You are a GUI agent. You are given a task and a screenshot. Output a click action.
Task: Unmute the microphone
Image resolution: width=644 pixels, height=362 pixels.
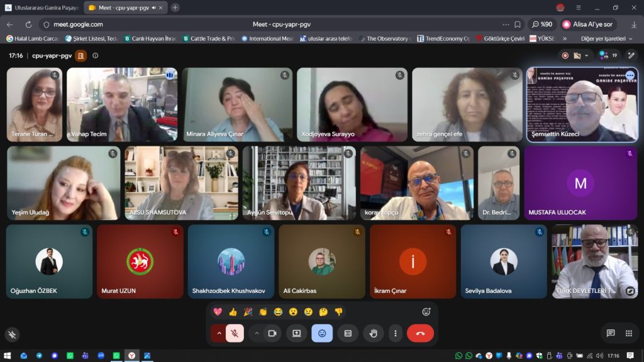click(x=235, y=333)
